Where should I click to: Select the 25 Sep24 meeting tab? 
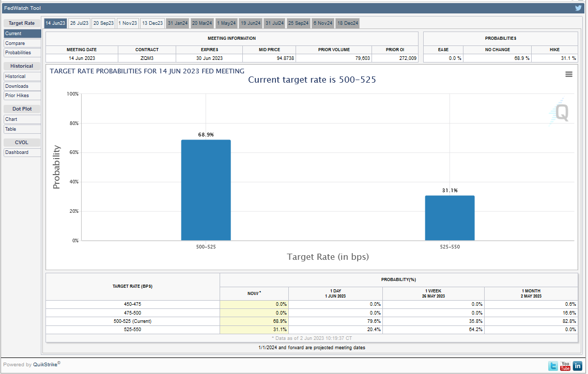coord(299,23)
